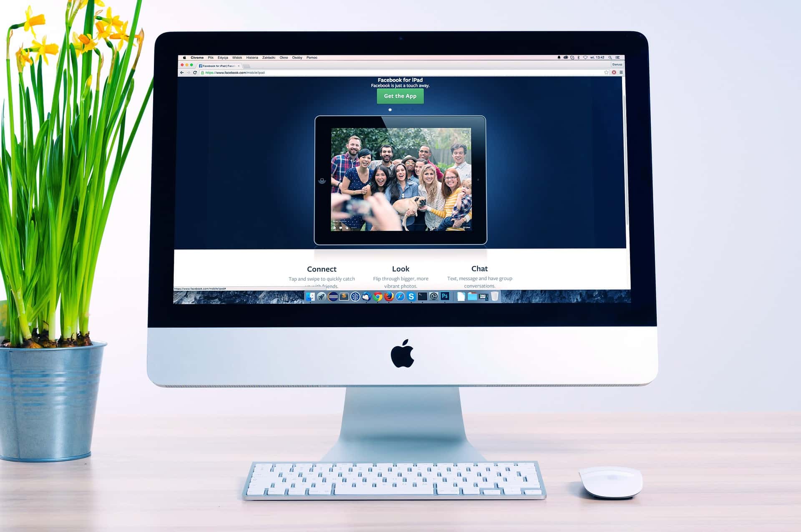
Task: Click the back navigation arrow
Action: click(182, 73)
